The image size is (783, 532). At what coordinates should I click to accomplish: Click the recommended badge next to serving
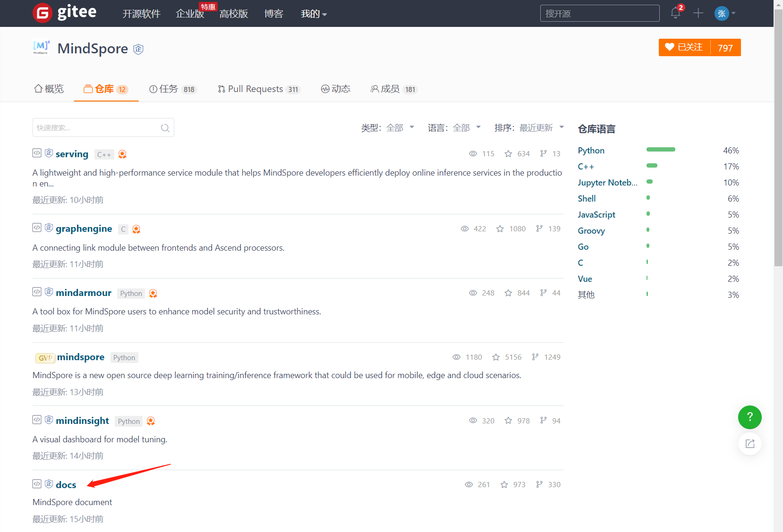click(x=122, y=154)
